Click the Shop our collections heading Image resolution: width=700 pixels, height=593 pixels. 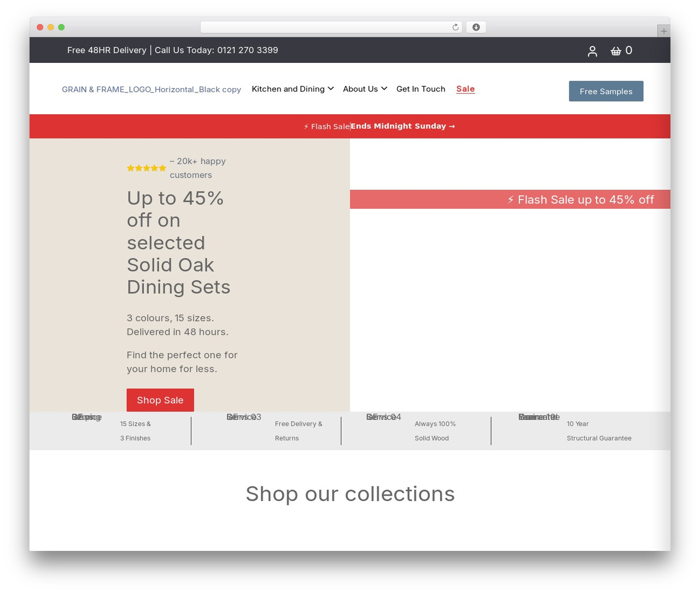[x=350, y=494]
